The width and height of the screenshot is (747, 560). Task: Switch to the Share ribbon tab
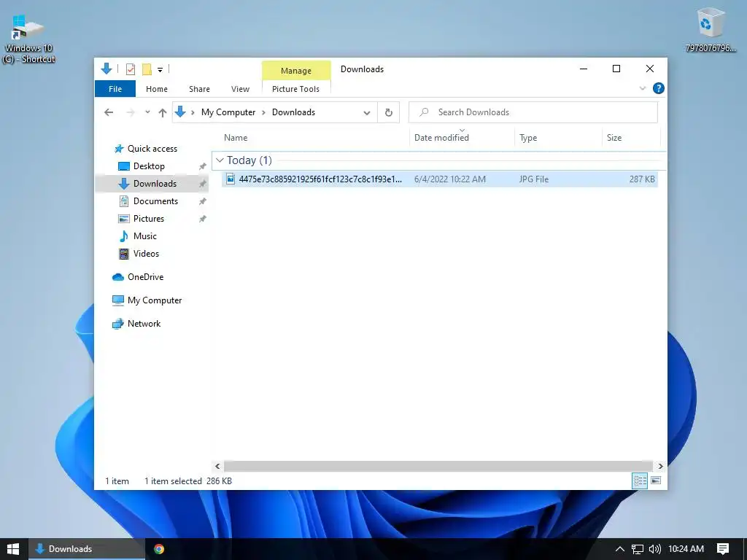tap(199, 89)
